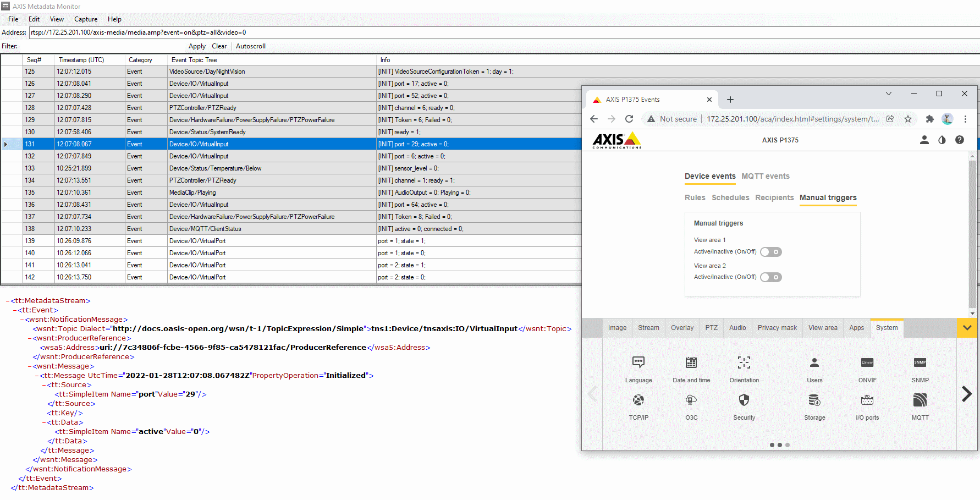Open Orientation settings icon
Screen dimensions: 980x500
tap(744, 362)
